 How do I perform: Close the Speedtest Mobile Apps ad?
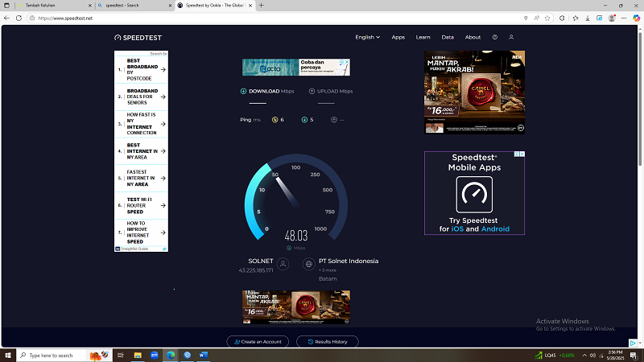coord(522,154)
